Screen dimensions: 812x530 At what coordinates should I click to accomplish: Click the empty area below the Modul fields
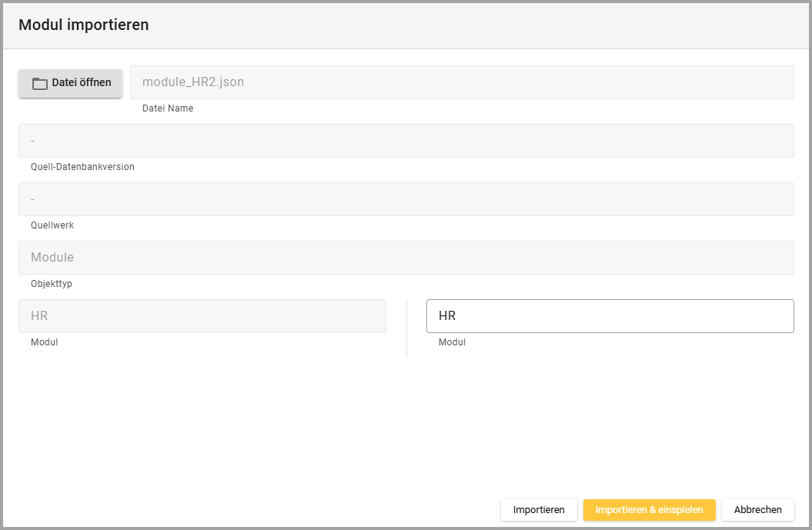[x=406, y=423]
